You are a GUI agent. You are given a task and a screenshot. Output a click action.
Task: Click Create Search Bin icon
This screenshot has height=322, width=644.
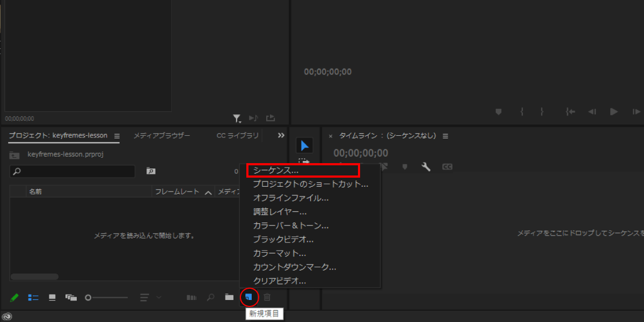pos(151,171)
